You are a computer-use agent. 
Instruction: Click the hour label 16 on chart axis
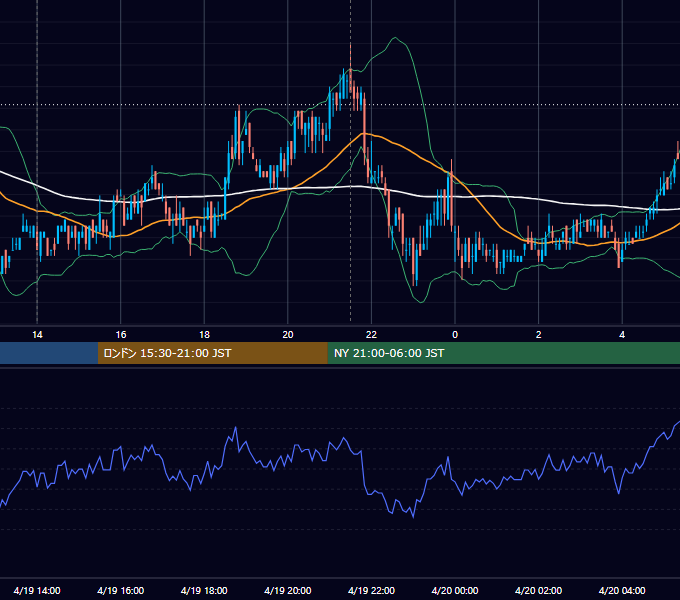(x=121, y=335)
